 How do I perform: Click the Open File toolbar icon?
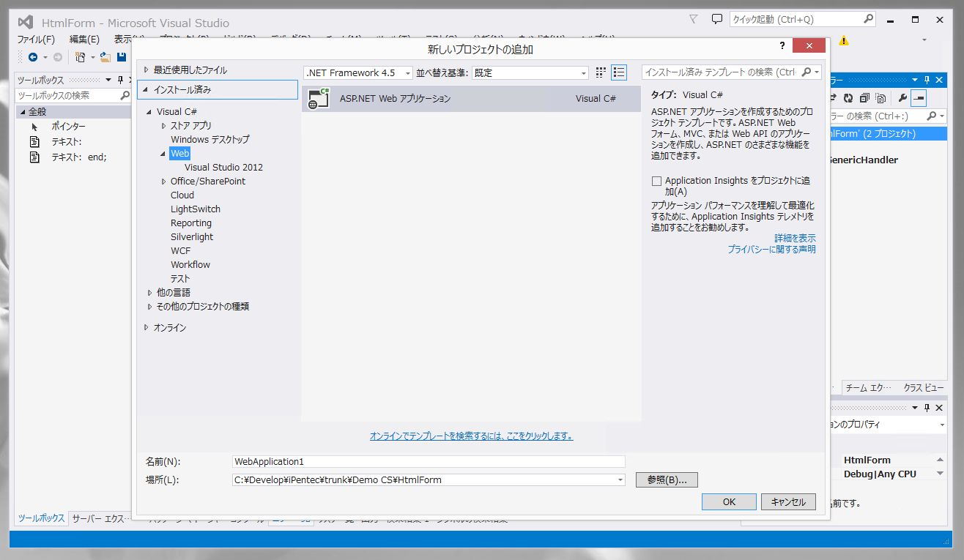[x=105, y=56]
